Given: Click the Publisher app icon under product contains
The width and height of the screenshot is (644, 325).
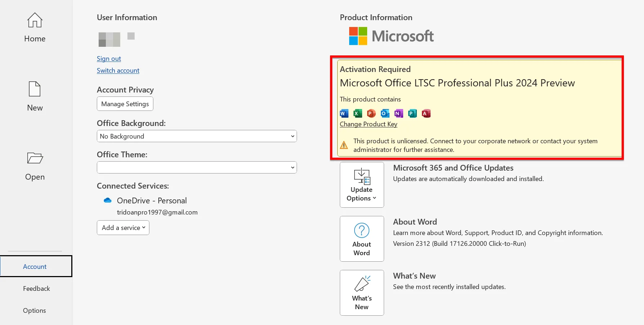Looking at the screenshot, I should pos(412,113).
